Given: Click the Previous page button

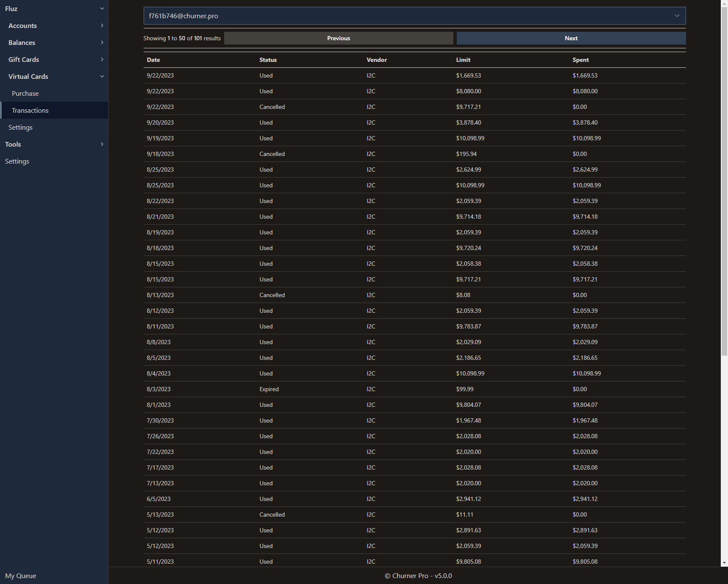Looking at the screenshot, I should (338, 38).
